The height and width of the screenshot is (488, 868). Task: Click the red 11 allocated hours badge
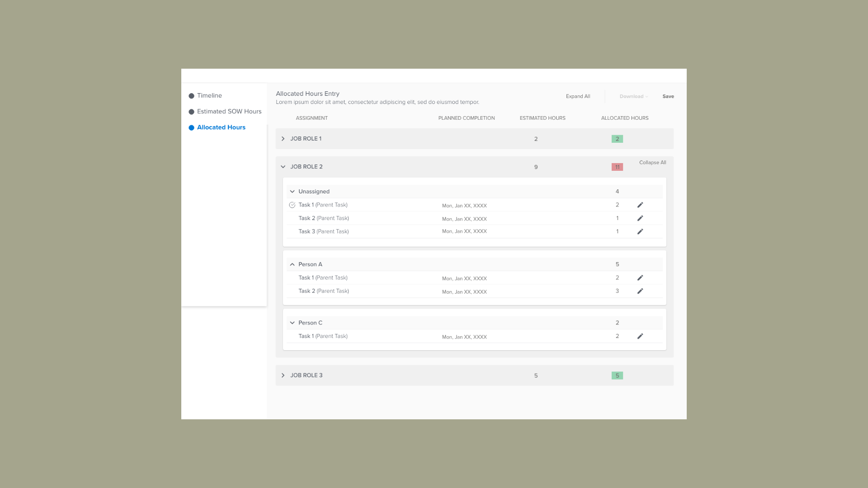tap(617, 167)
